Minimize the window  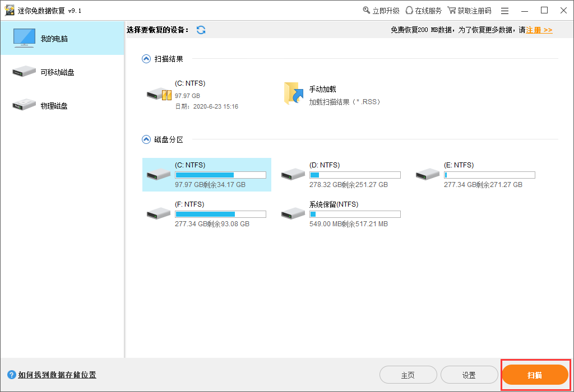(525, 11)
